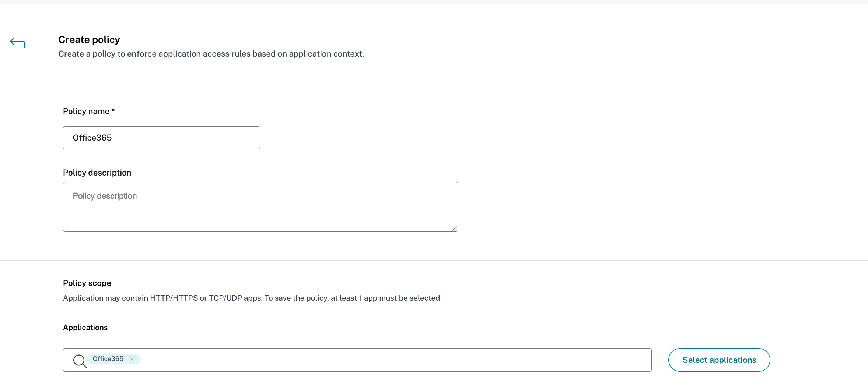This screenshot has width=868, height=382.
Task: Click the divider line above Policy scope
Action: [434, 260]
